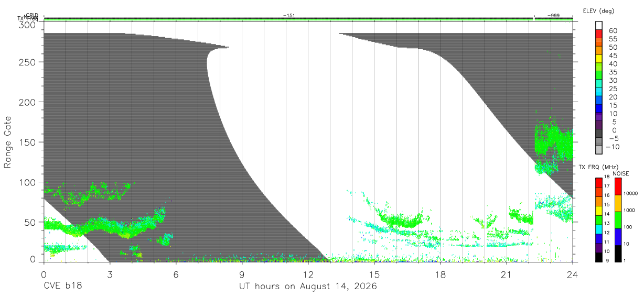Click the red NOISE scale swatch above 10000
This screenshot has width=644, height=297.
coord(618,186)
